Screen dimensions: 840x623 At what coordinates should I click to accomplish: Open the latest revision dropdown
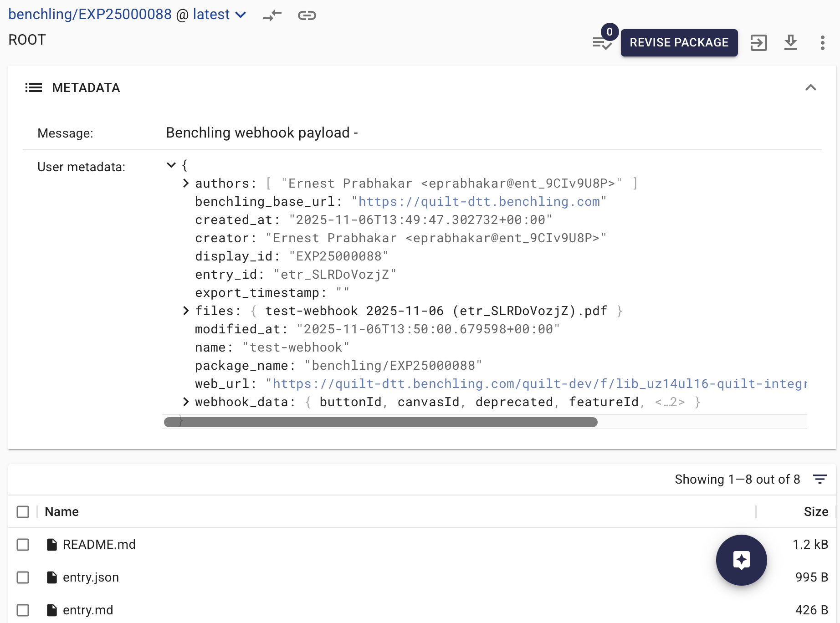220,15
